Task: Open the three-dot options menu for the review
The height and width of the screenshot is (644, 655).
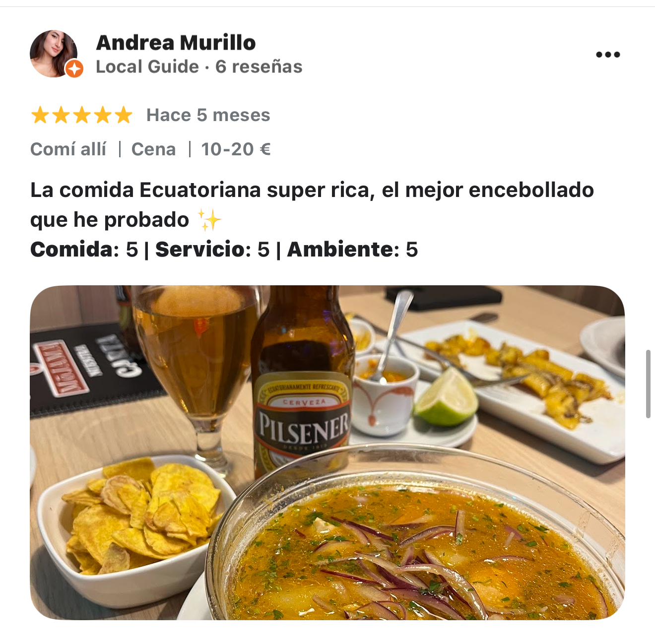Action: pos(608,55)
